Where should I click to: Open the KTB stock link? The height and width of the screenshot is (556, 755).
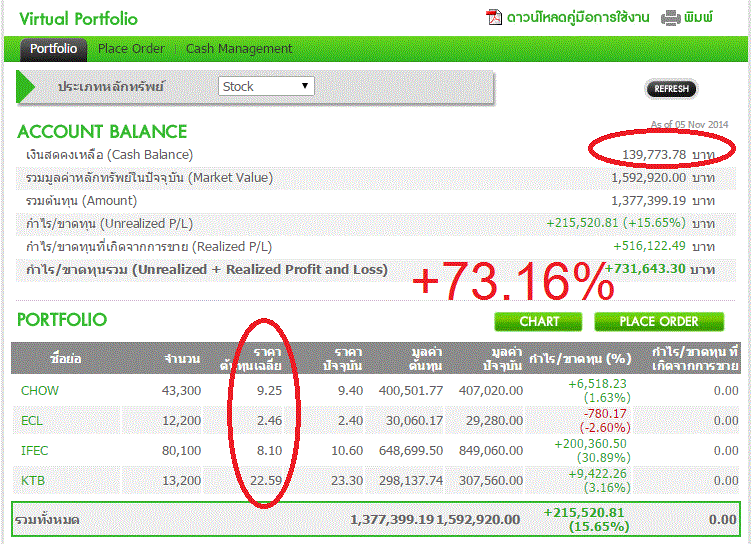pos(33,480)
